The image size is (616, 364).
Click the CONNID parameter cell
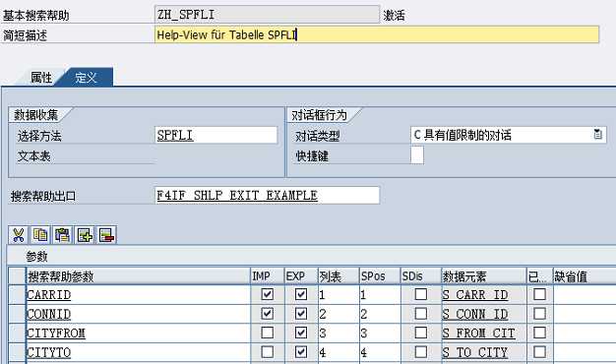pos(138,314)
